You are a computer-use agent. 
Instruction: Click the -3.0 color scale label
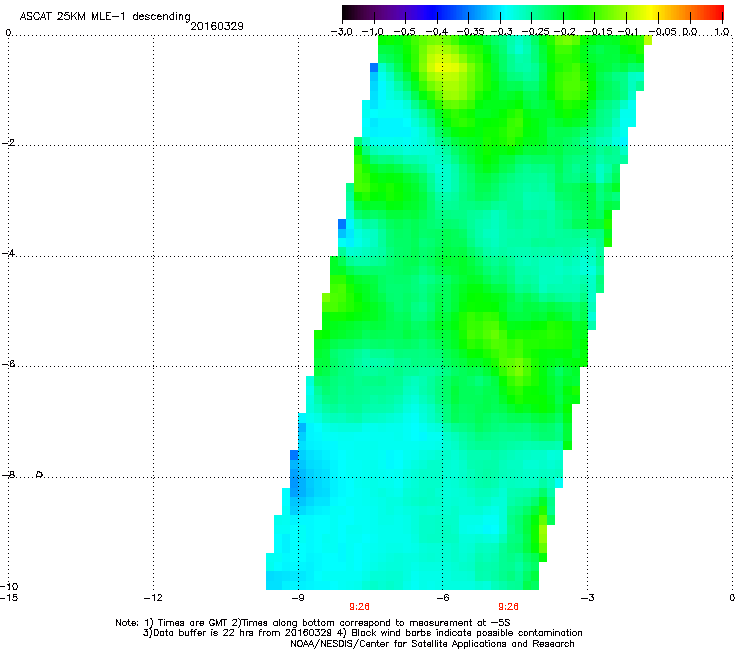click(x=342, y=32)
